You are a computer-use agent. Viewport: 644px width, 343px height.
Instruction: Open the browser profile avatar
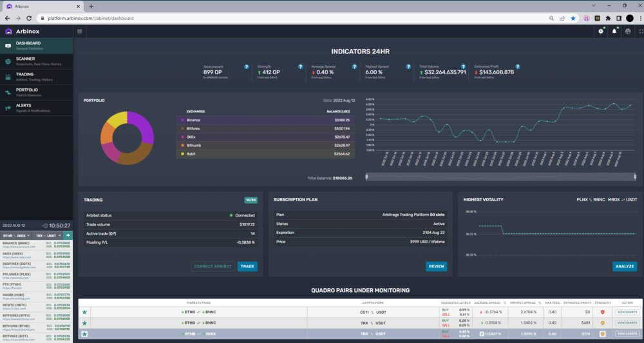click(x=630, y=18)
